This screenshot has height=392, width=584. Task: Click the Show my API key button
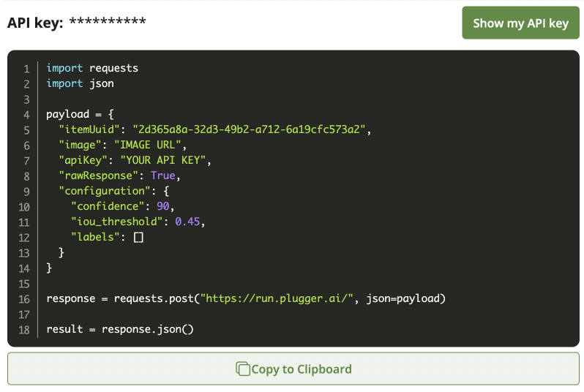tap(520, 23)
